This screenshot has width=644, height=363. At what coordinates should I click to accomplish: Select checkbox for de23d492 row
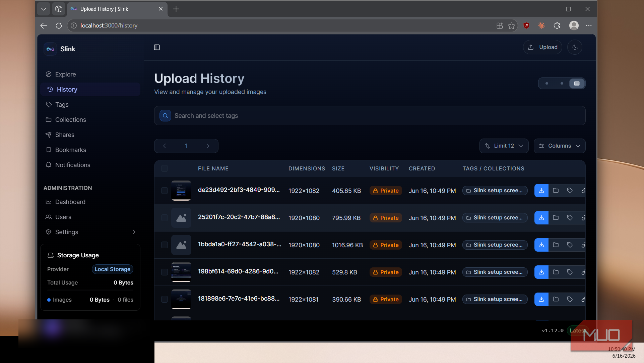tap(165, 191)
